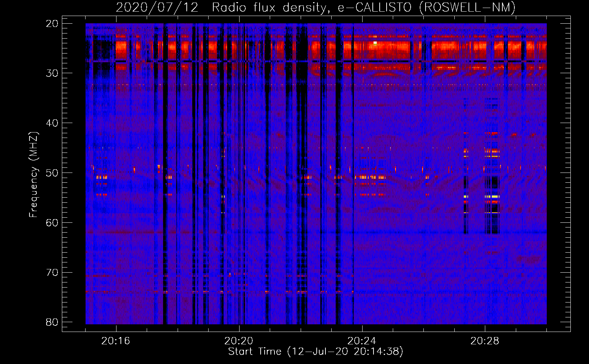The image size is (589, 364).
Task: Click the 40 MHz frequency tick label
Action: pos(52,123)
